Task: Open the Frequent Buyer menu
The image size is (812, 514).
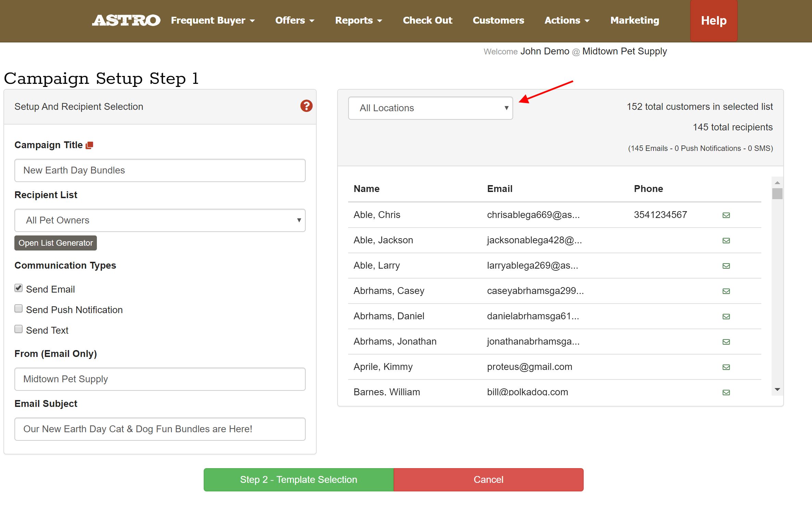Action: point(213,21)
